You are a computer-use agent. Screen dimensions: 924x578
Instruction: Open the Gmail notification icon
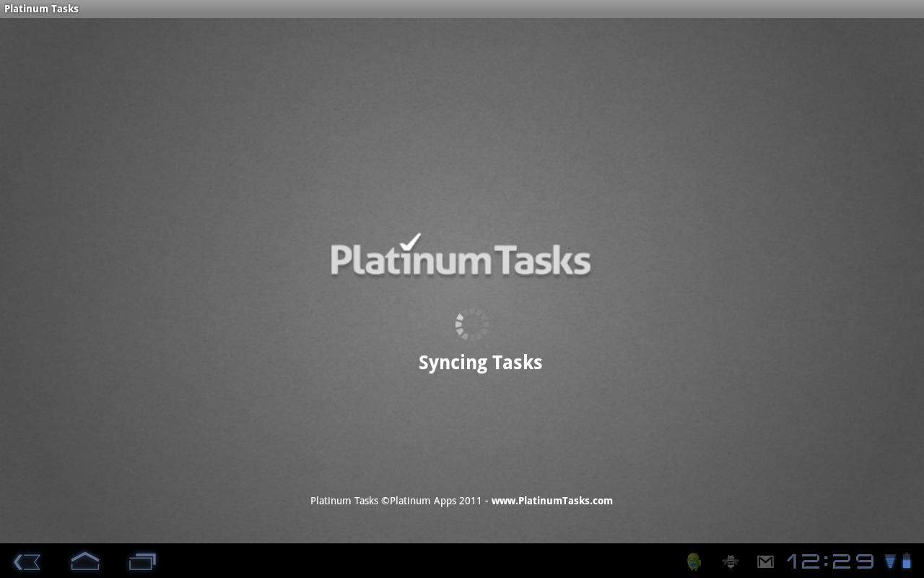766,561
